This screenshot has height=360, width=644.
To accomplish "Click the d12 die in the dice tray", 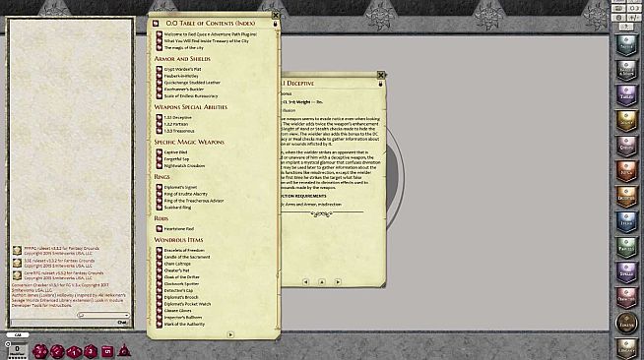I will [57, 351].
